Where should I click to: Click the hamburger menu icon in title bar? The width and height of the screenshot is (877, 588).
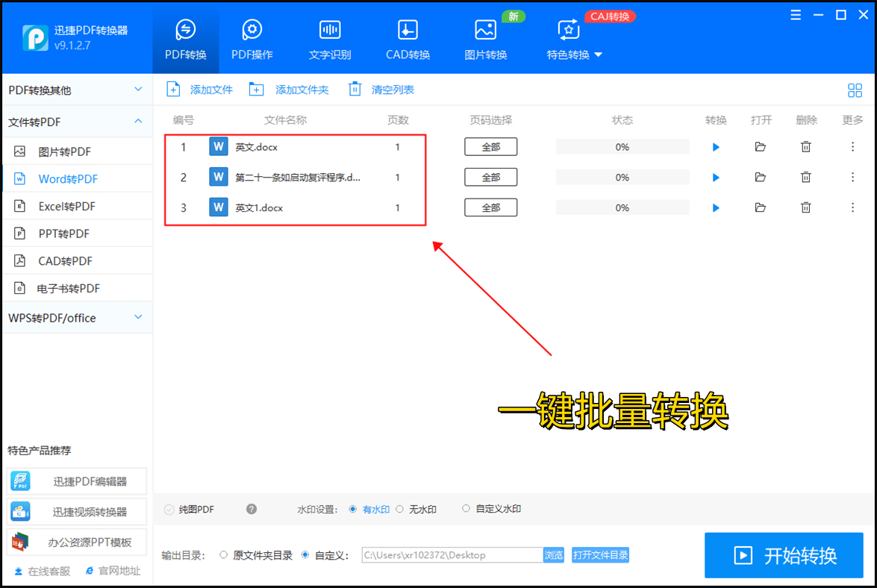(x=796, y=15)
